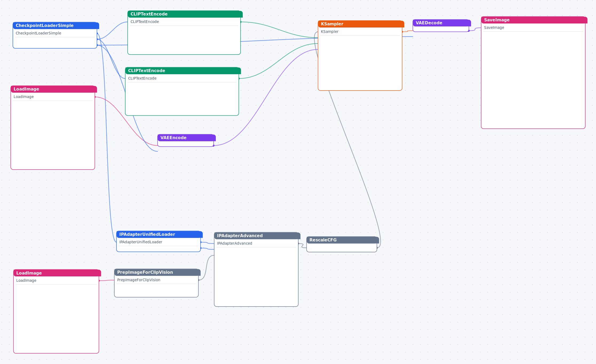Image resolution: width=596 pixels, height=364 pixels.
Task: Click the KSampler output connector dot
Action: [x=402, y=32]
